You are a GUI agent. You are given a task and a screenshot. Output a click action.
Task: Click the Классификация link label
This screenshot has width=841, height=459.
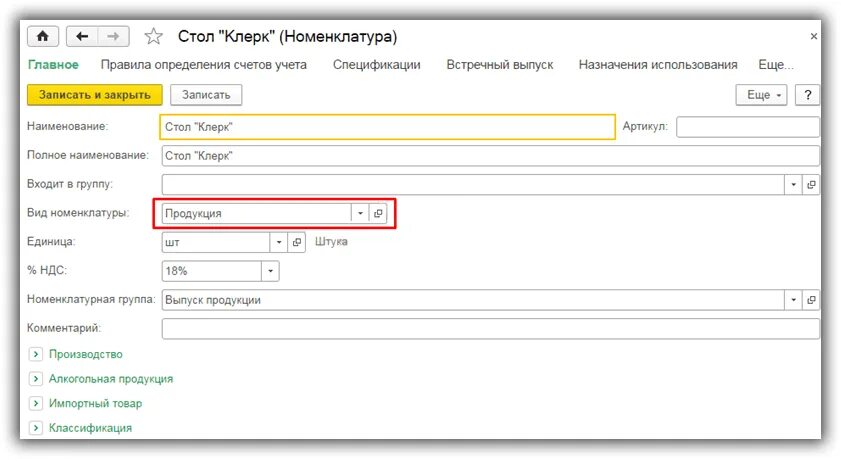pyautogui.click(x=90, y=428)
